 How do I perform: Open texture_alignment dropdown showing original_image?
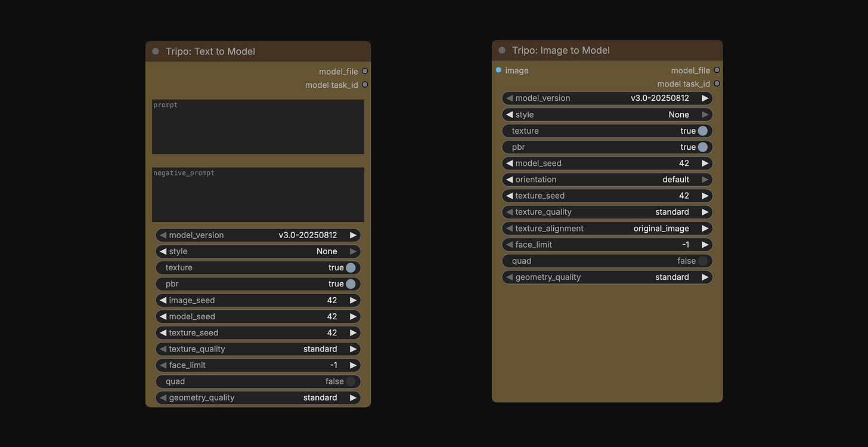(x=607, y=228)
